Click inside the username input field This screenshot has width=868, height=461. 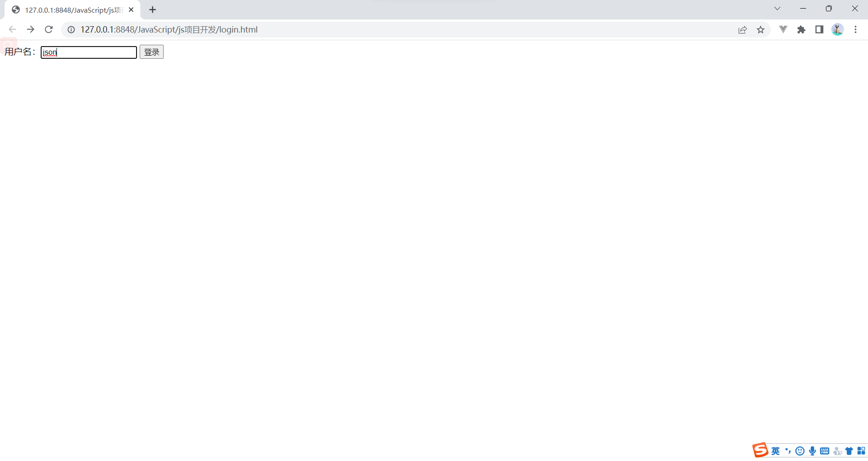[88, 52]
